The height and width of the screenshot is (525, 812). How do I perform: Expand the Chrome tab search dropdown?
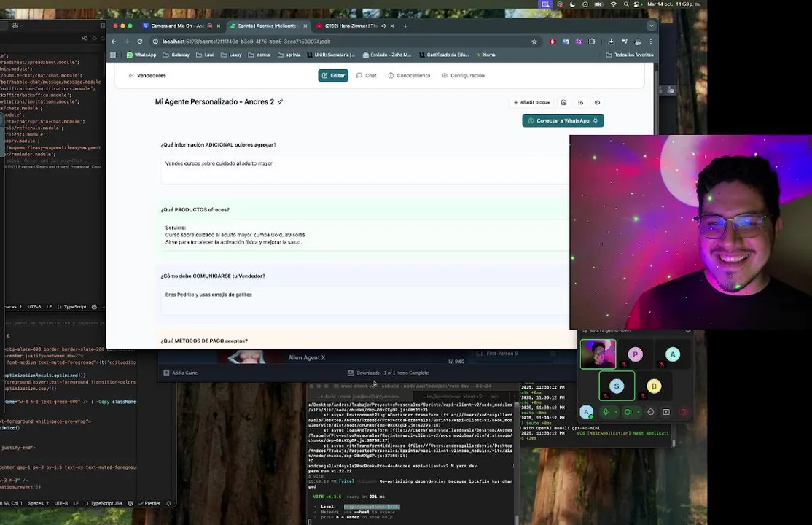(x=651, y=26)
